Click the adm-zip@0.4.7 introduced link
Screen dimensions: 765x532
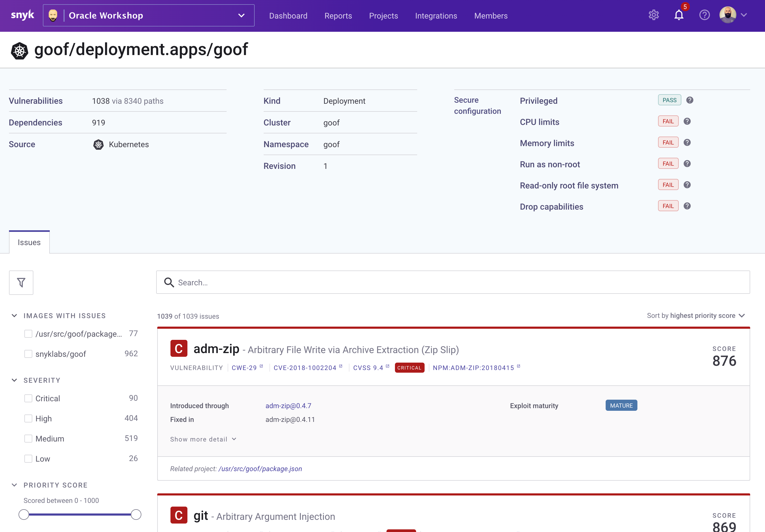(x=288, y=405)
